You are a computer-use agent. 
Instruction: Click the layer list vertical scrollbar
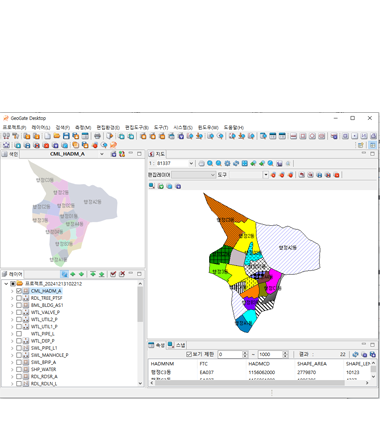click(x=140, y=334)
